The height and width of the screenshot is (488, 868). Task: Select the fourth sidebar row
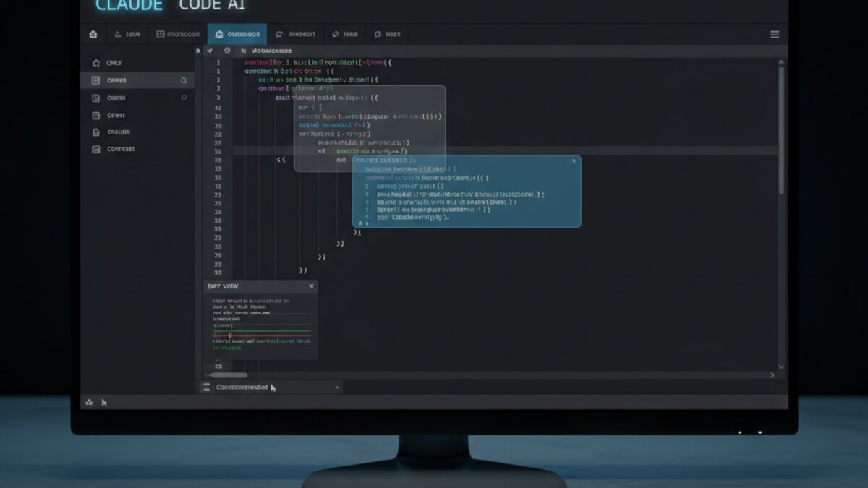click(137, 115)
